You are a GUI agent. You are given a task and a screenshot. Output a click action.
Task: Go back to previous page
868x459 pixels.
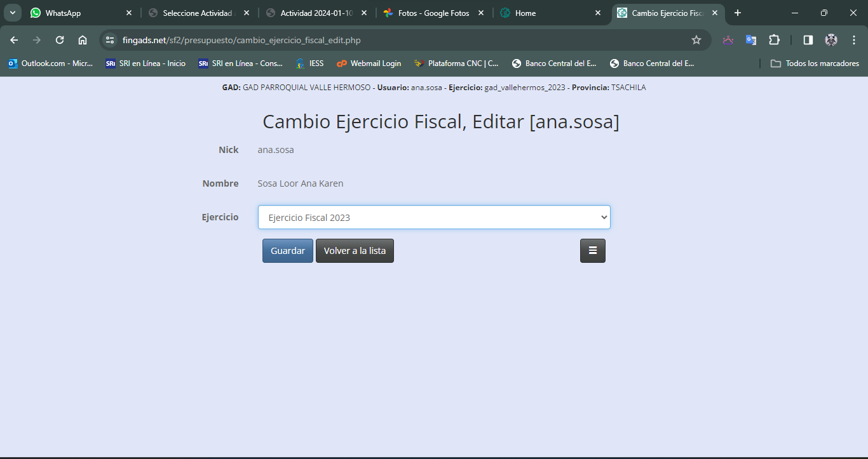(14, 40)
